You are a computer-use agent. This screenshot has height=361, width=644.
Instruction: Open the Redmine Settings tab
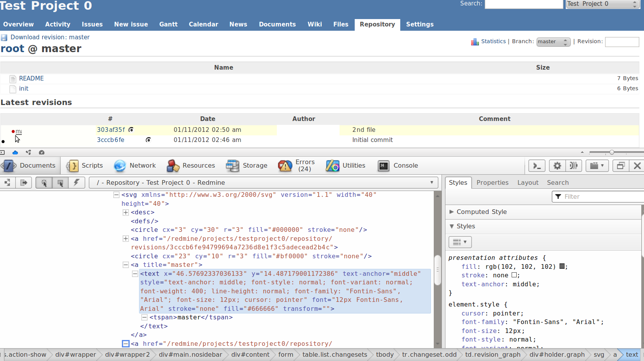tap(420, 24)
